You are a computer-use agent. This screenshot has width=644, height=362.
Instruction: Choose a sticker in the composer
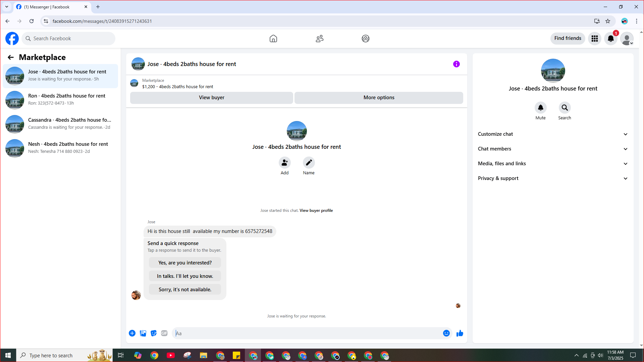154,333
